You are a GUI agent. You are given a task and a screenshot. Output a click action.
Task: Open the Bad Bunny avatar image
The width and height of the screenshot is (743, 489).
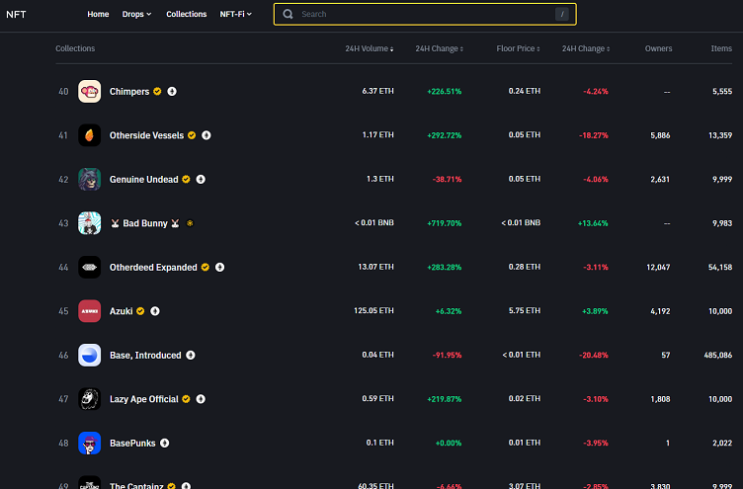click(90, 223)
